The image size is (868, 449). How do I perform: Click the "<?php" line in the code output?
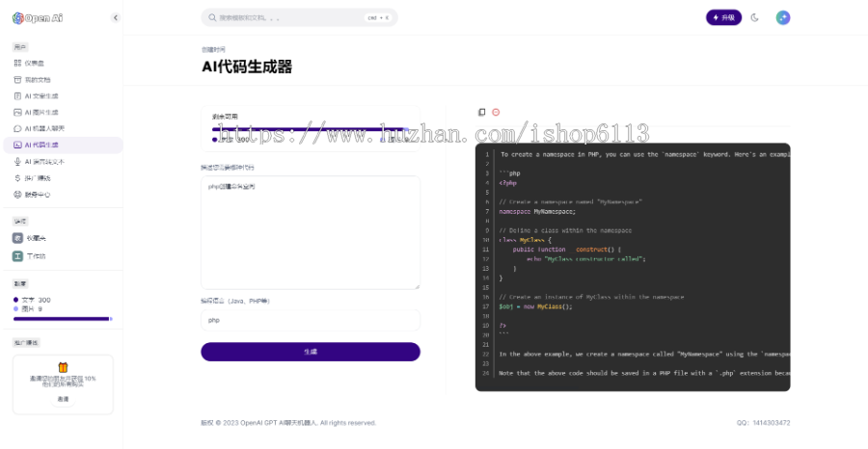click(507, 183)
